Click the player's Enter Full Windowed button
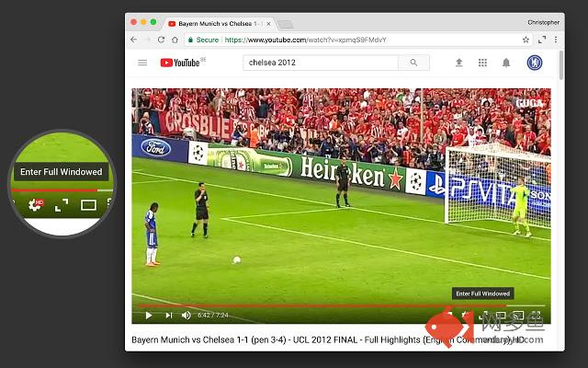The width and height of the screenshot is (588, 368). (484, 316)
